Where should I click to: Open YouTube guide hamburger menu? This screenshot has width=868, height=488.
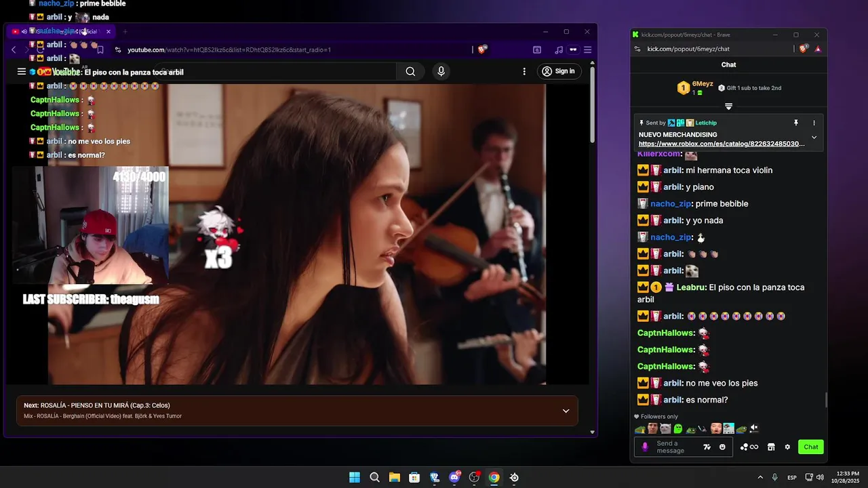click(21, 71)
